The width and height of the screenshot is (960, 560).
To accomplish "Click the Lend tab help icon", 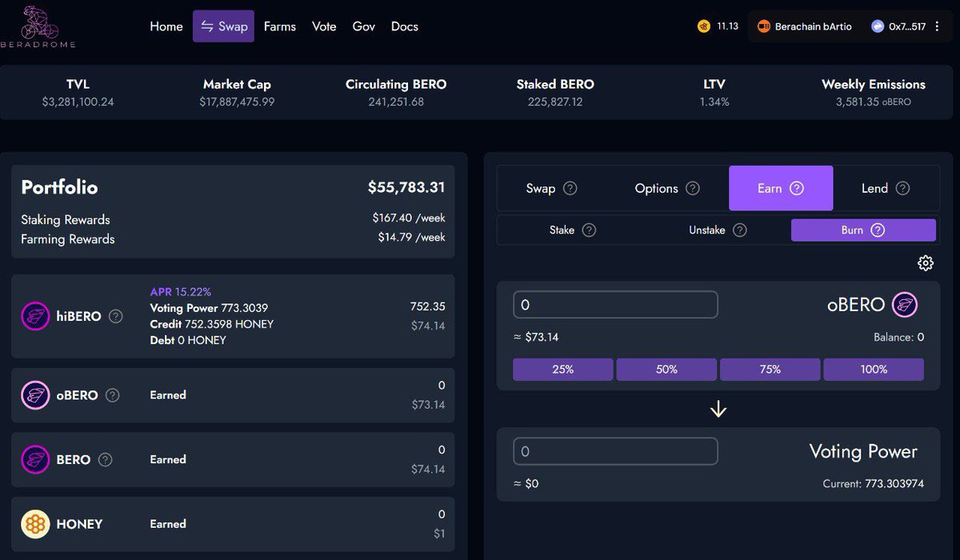I will pyautogui.click(x=902, y=189).
